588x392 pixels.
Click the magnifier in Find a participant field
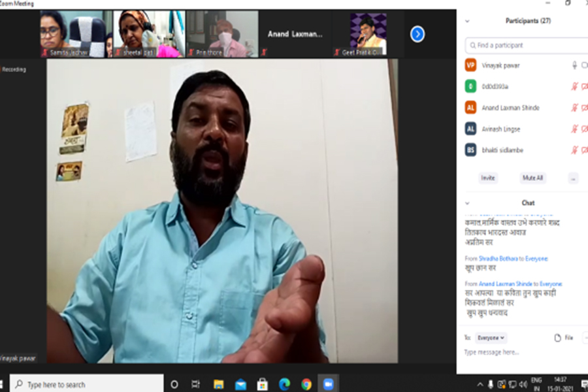coord(472,45)
